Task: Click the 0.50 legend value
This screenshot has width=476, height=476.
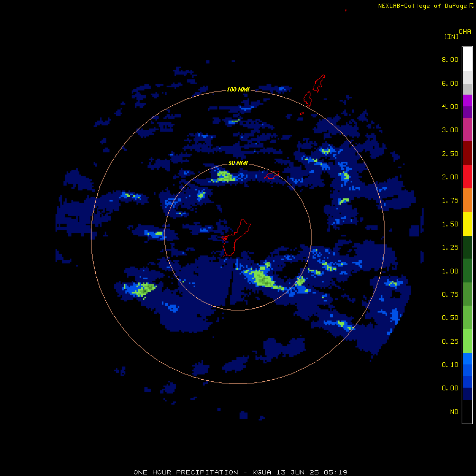Action: click(x=450, y=318)
